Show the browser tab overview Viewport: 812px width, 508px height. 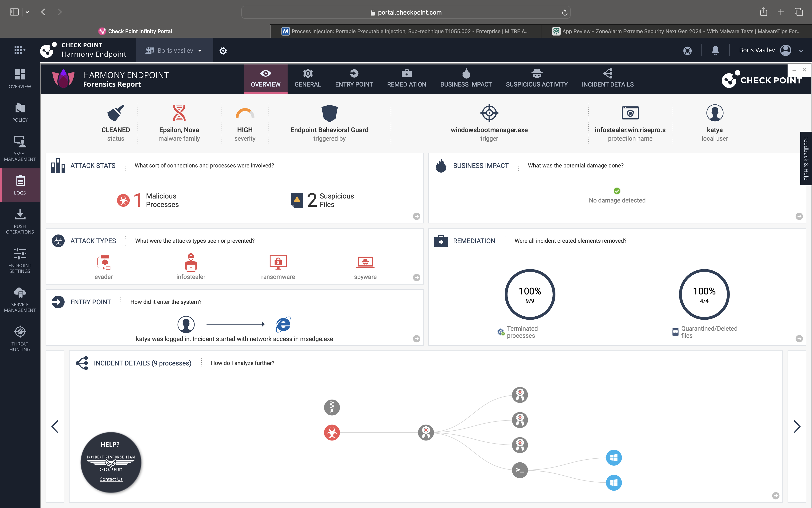pyautogui.click(x=799, y=12)
